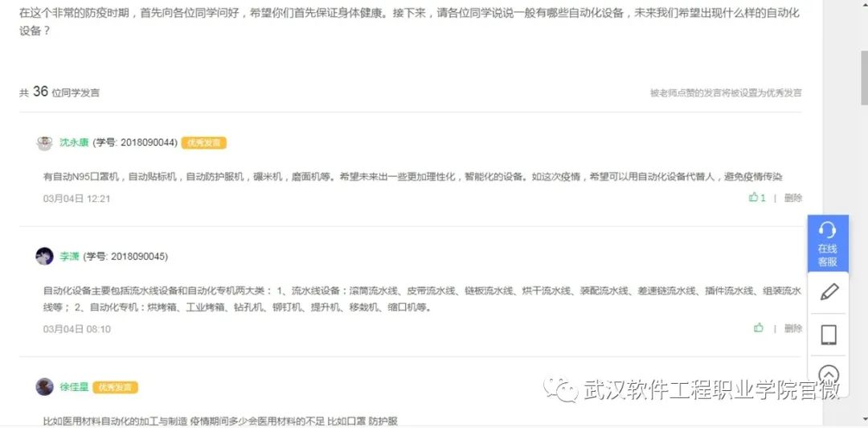Click 徐佳星's avatar picture

click(x=44, y=387)
